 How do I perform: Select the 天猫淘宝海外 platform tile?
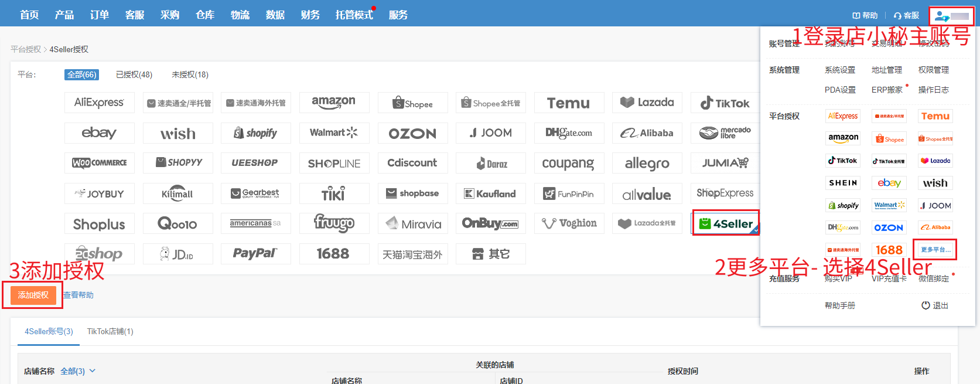coord(412,254)
